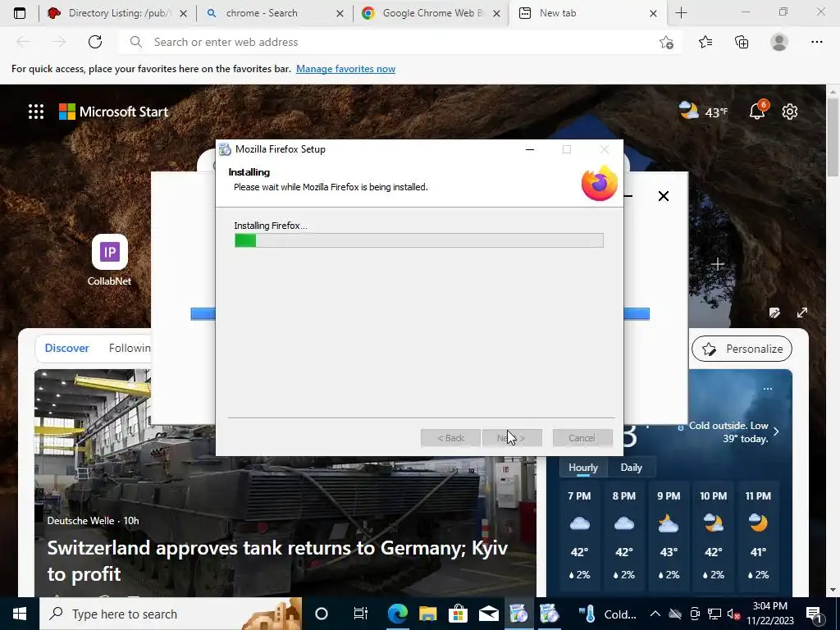
Task: Open Cortana circle icon
Action: tap(322, 614)
